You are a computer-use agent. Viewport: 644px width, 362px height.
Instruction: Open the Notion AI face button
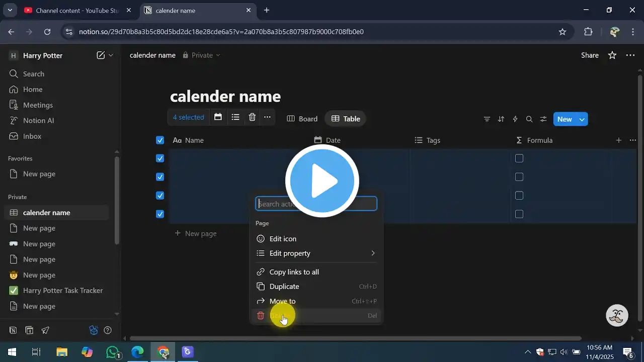[617, 316]
